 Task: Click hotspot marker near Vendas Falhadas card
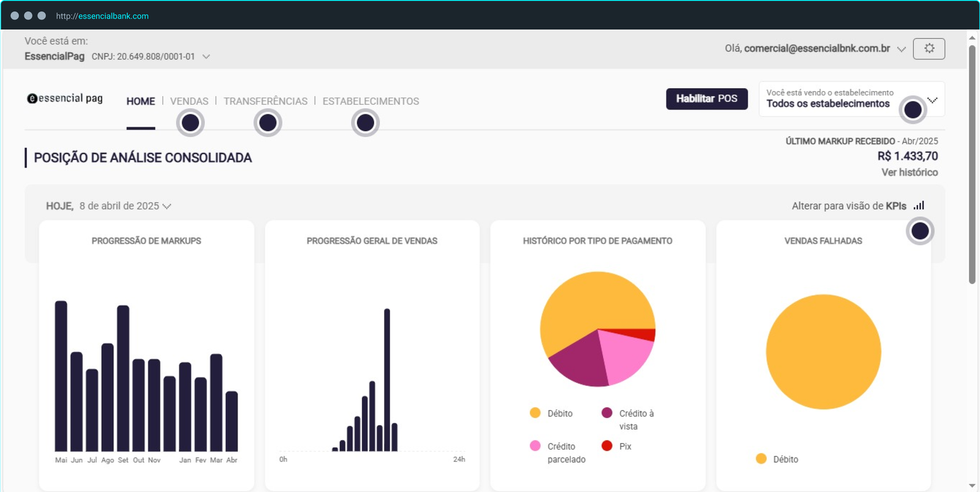point(920,231)
